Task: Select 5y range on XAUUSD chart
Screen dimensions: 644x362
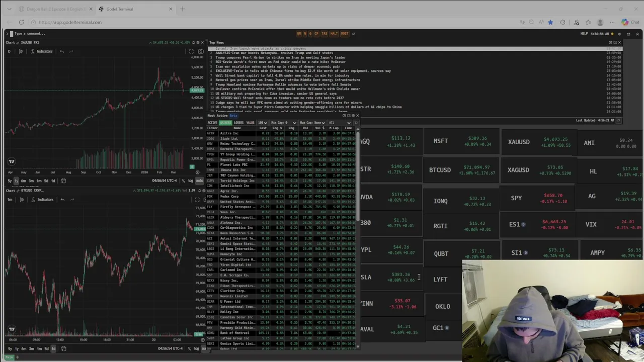Action: 10,181
